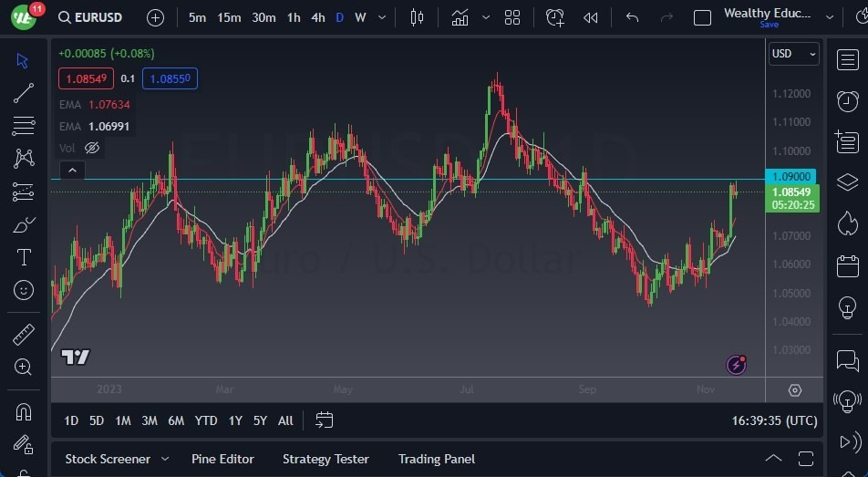Image resolution: width=868 pixels, height=477 pixels.
Task: Set the date range to YTD
Action: (x=206, y=420)
